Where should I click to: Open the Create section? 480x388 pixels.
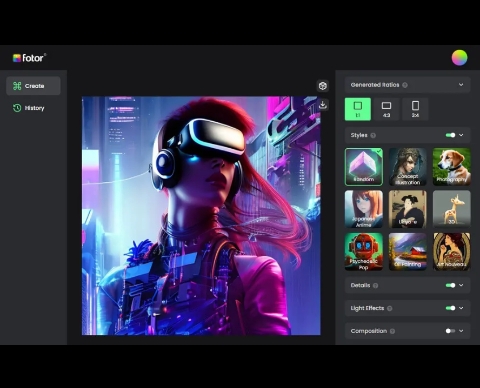33,86
